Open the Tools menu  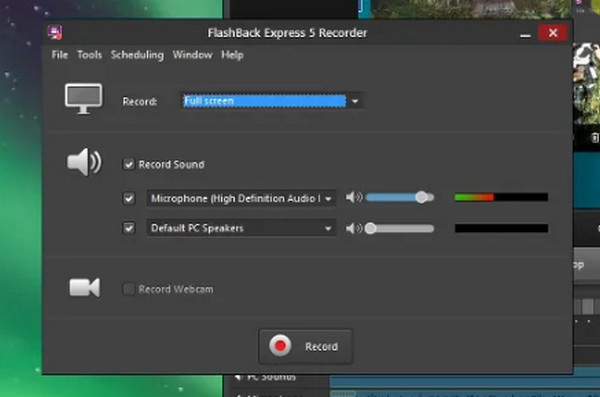pos(90,55)
